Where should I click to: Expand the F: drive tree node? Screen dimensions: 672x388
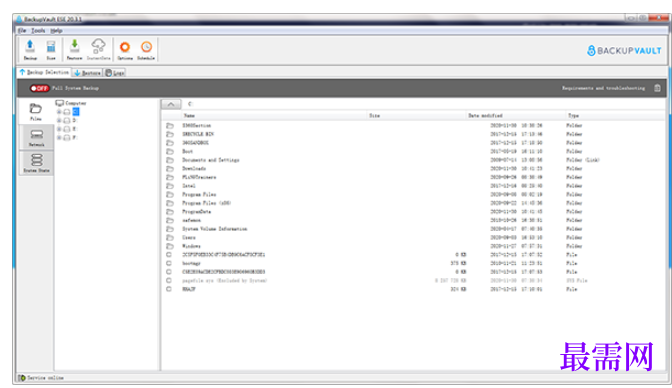pyautogui.click(x=59, y=137)
